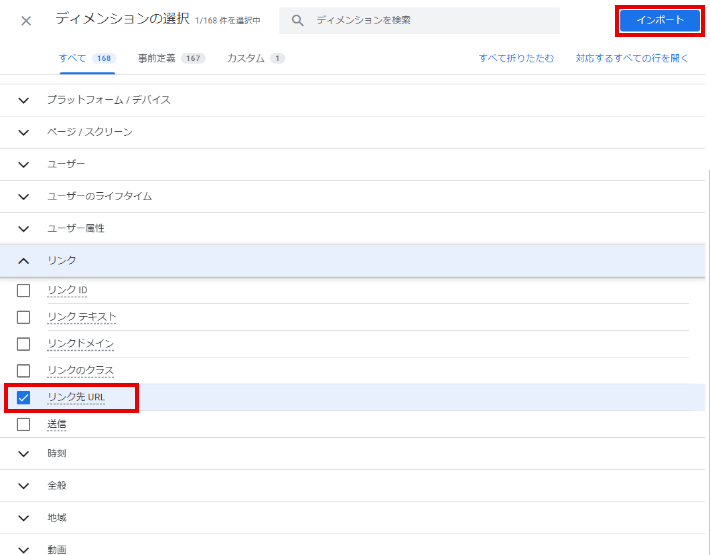This screenshot has height=555, width=710.
Task: Click the リンクのクラス label text
Action: pyautogui.click(x=81, y=370)
